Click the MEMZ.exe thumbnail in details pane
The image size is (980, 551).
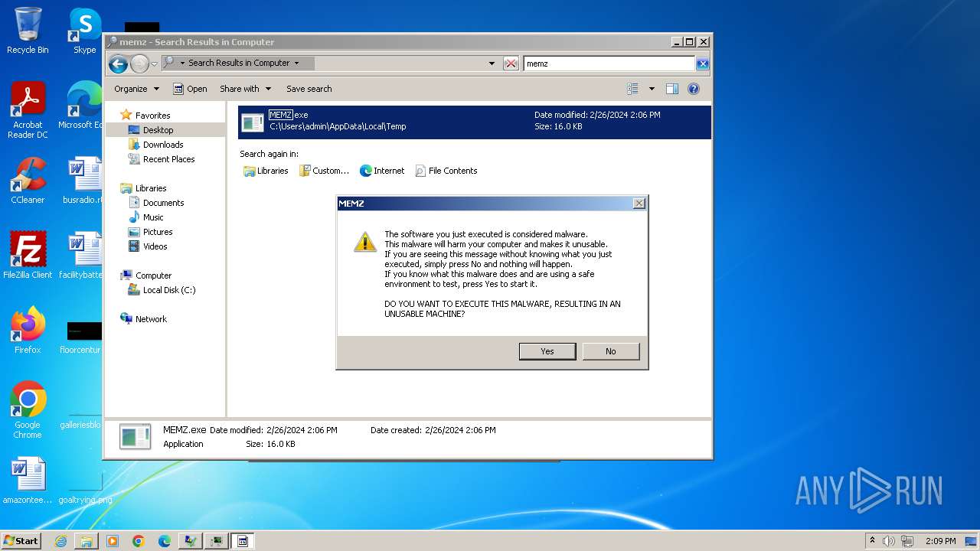pyautogui.click(x=136, y=436)
